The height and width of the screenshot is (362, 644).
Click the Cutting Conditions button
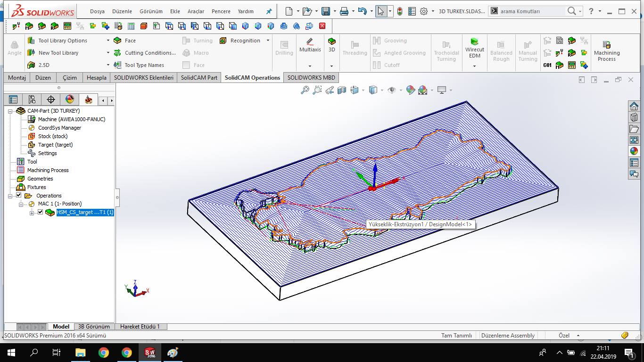(x=145, y=53)
